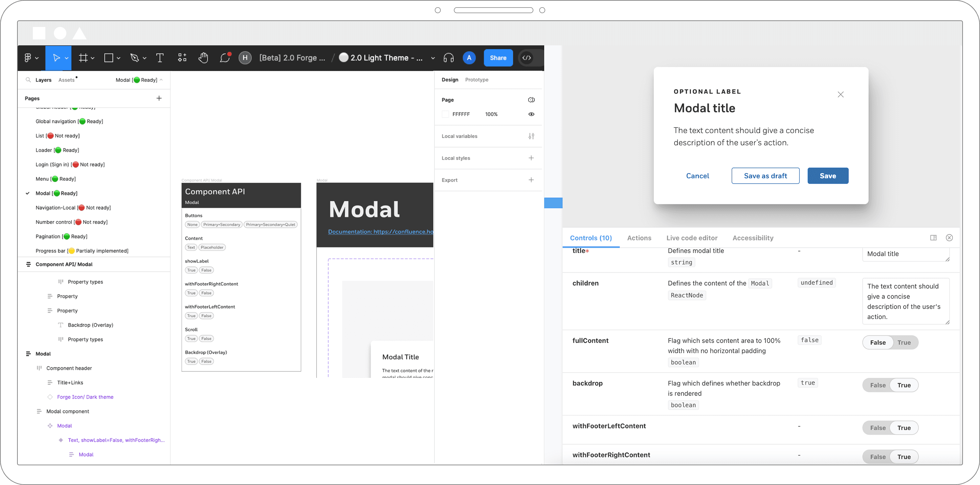Select the Global navigation page
This screenshot has height=485, width=980.
(69, 122)
